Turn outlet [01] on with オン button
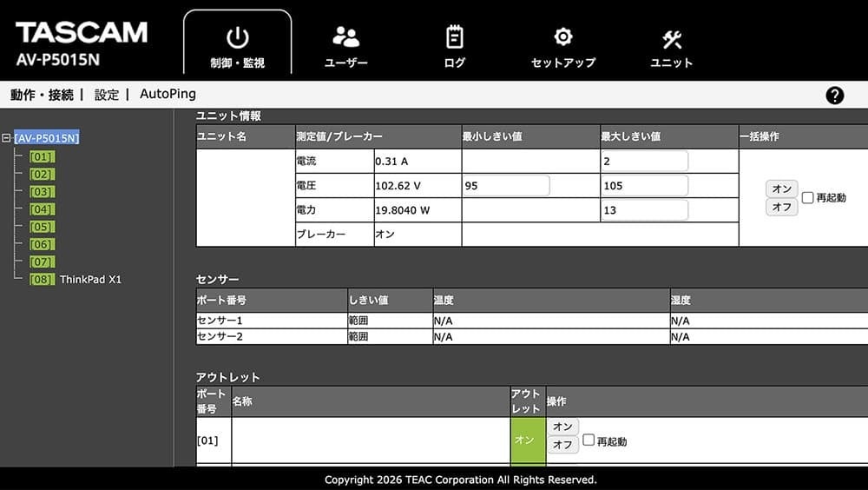868x490 pixels. [562, 427]
